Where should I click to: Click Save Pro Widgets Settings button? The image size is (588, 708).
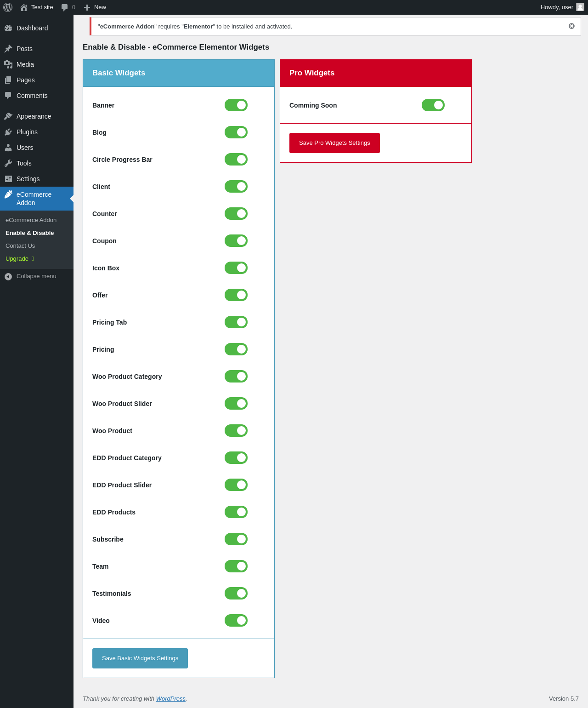[x=334, y=143]
